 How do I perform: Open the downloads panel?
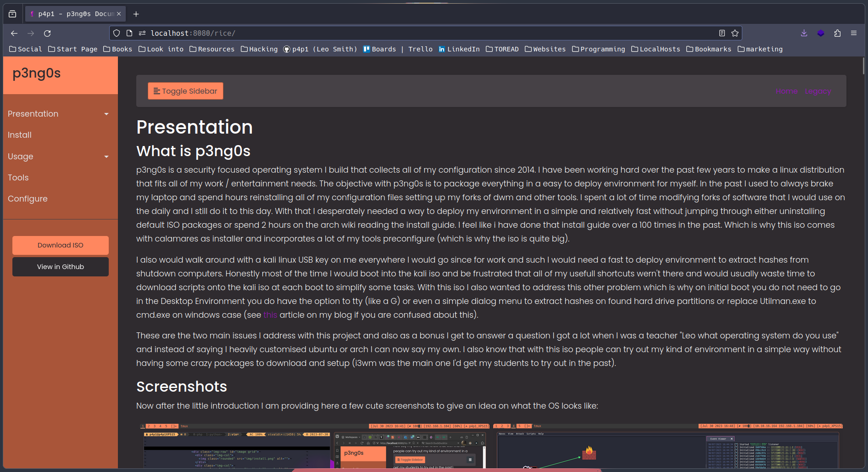[804, 34]
